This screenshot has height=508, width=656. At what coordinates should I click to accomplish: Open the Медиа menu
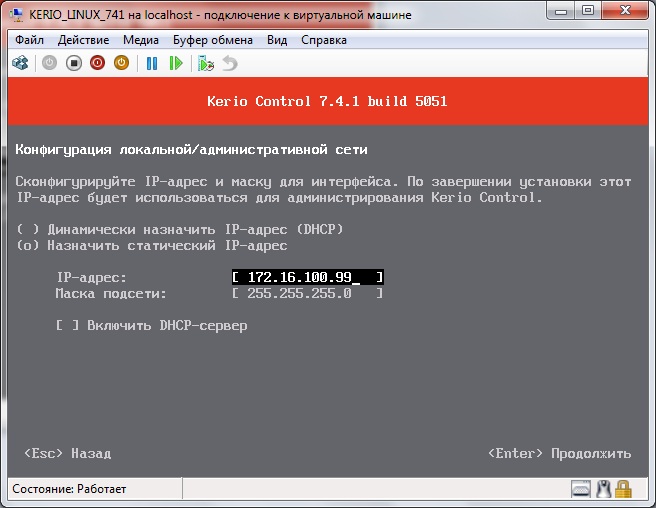(141, 40)
